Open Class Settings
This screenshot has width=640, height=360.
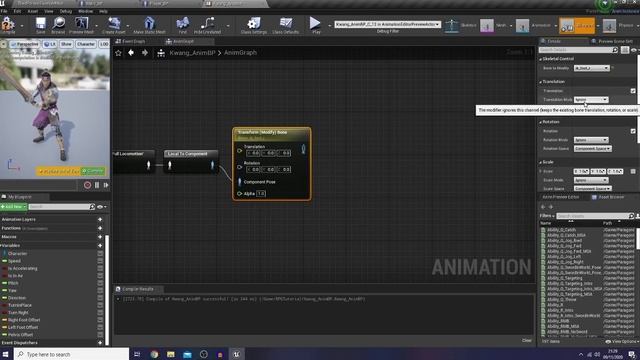[x=253, y=25]
